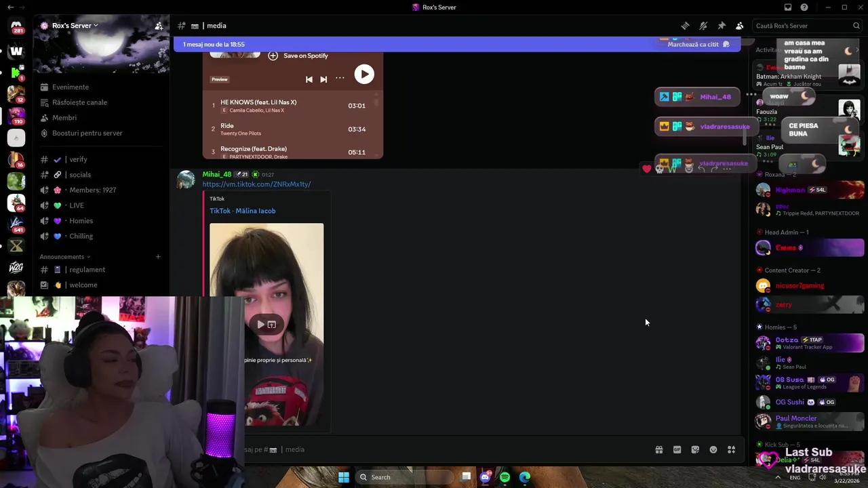Viewport: 868px width, 488px height.
Task: Open Discord help question-mark icon
Action: pyautogui.click(x=804, y=7)
